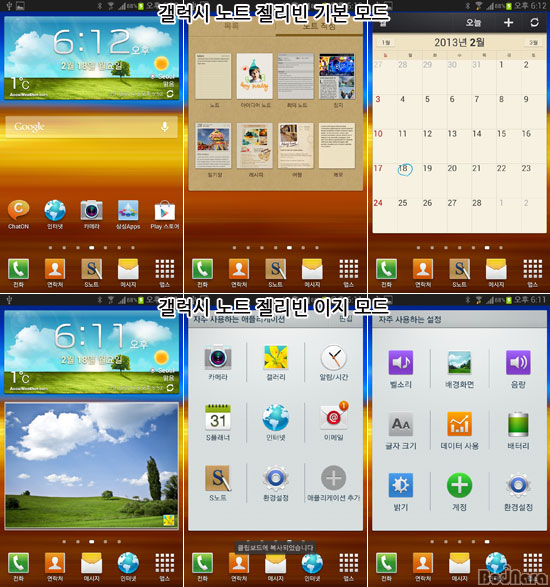Launch the Play 스토어 app

click(165, 215)
